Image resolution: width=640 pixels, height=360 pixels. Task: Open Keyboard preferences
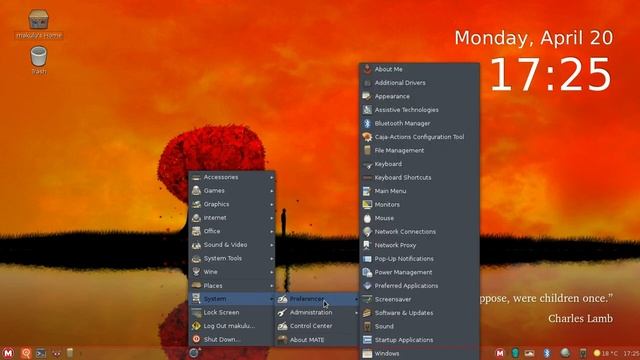tap(419, 164)
